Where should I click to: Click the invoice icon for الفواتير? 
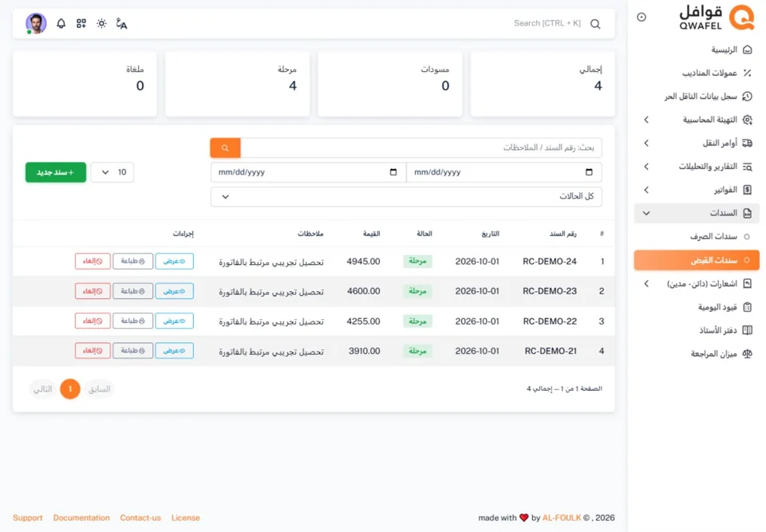pyautogui.click(x=747, y=190)
